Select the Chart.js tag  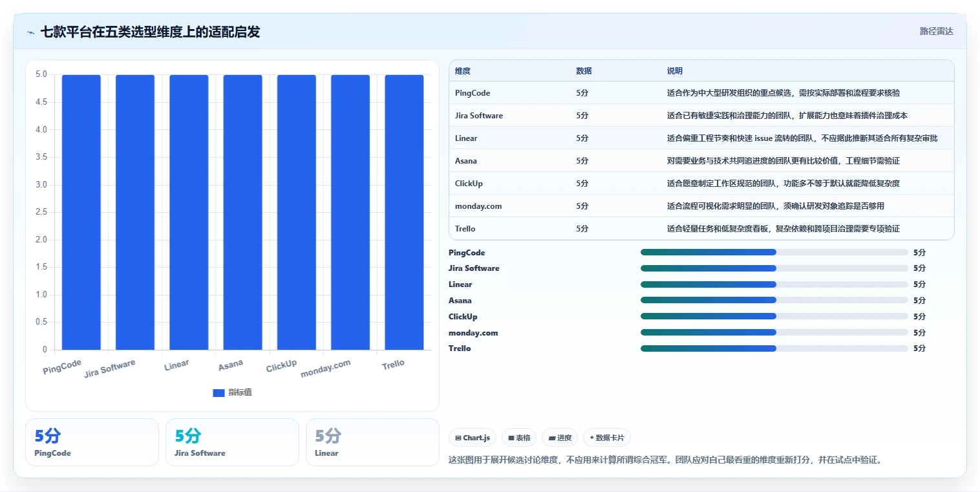tap(473, 438)
